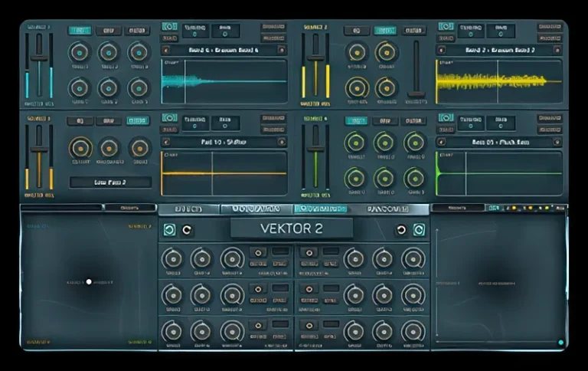Click upper button at cyan source header right
The width and height of the screenshot is (588, 371).
(273, 27)
